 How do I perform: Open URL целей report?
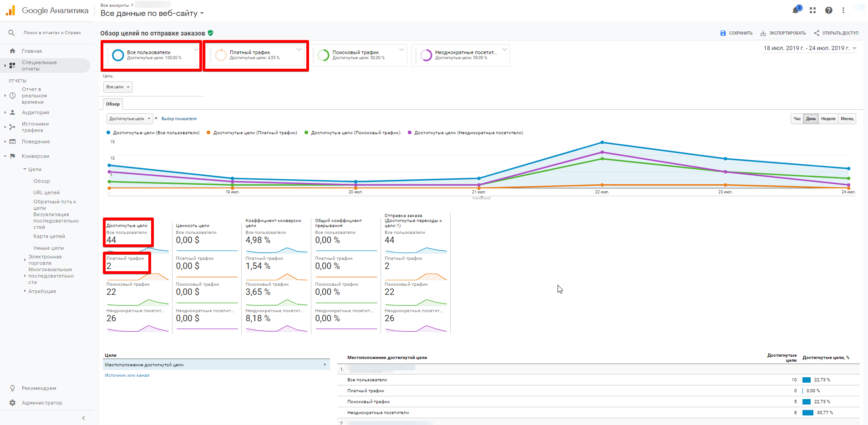[x=46, y=192]
